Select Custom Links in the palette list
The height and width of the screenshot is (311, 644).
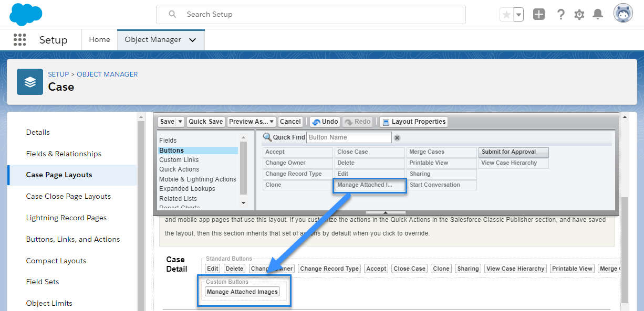coord(179,160)
